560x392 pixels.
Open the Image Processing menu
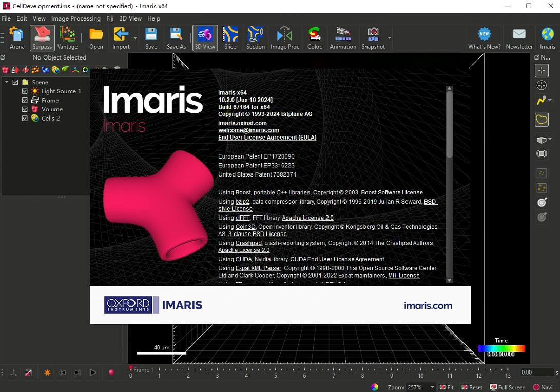click(76, 18)
